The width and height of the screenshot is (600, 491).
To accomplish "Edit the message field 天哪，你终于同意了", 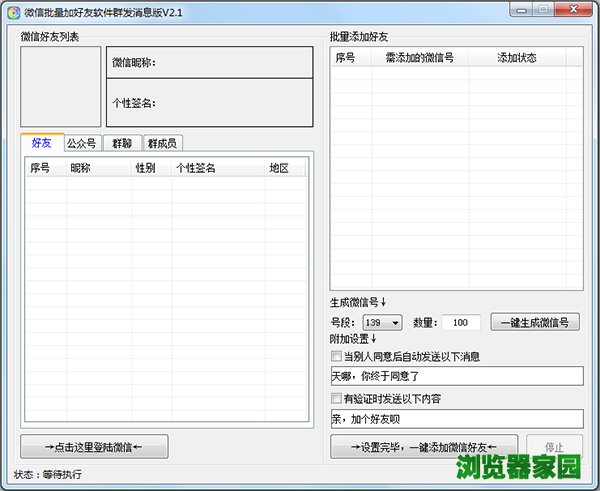I will pyautogui.click(x=457, y=376).
